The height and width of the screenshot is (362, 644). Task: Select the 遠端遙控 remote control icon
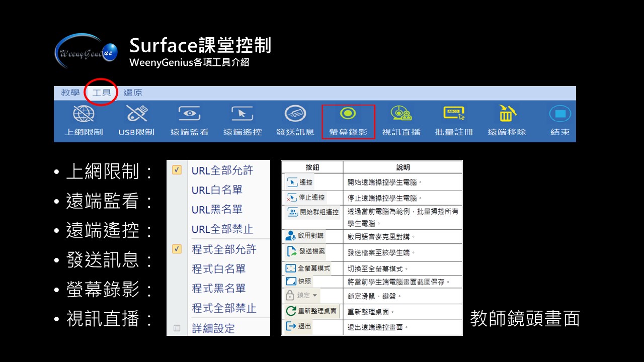243,121
